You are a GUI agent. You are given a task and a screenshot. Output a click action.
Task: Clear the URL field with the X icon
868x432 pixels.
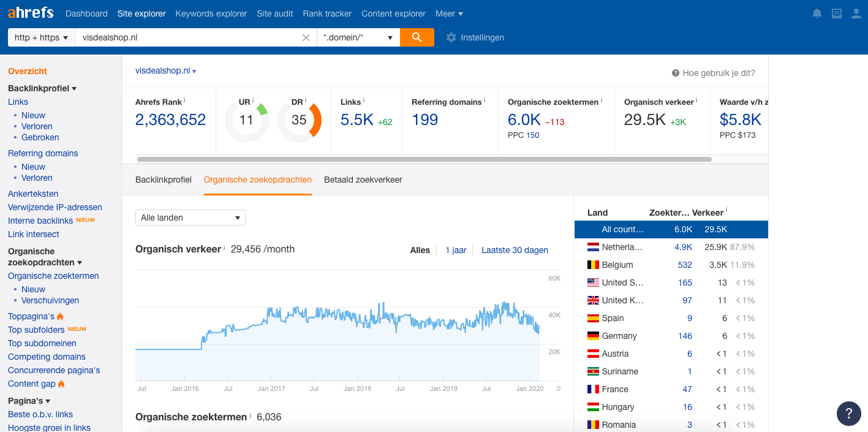(x=306, y=38)
